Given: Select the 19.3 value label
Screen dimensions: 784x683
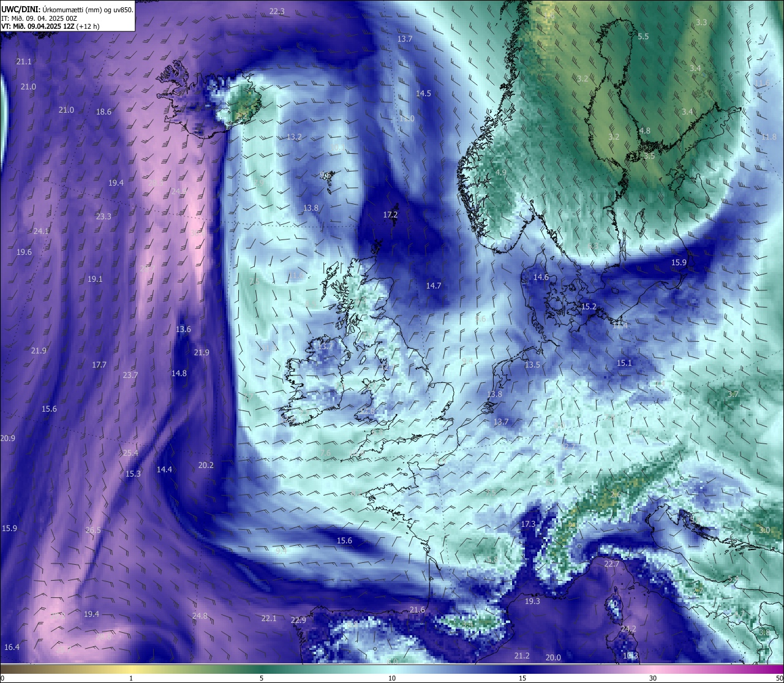Looking at the screenshot, I should click(532, 602).
